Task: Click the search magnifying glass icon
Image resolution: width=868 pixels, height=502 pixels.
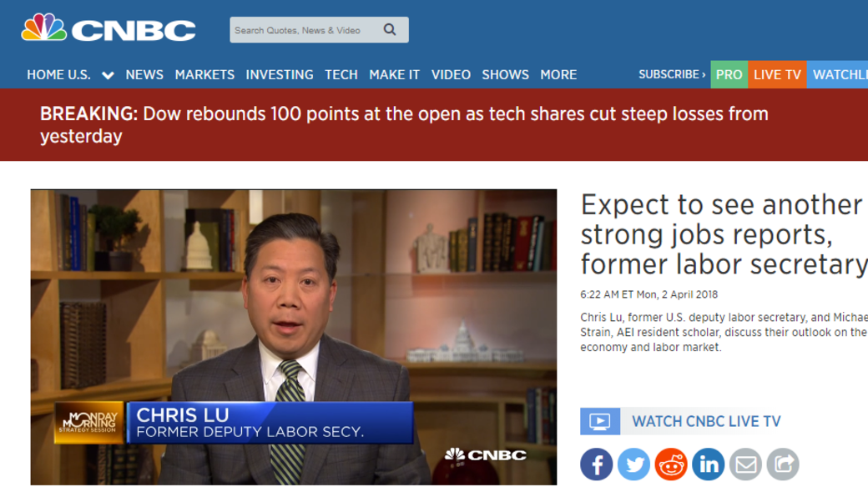Action: pyautogui.click(x=390, y=28)
